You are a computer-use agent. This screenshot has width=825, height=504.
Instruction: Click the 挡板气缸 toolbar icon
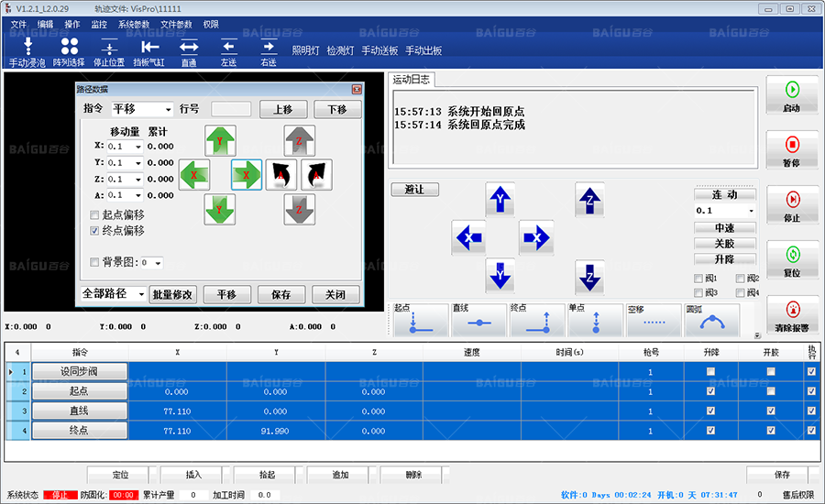(148, 52)
